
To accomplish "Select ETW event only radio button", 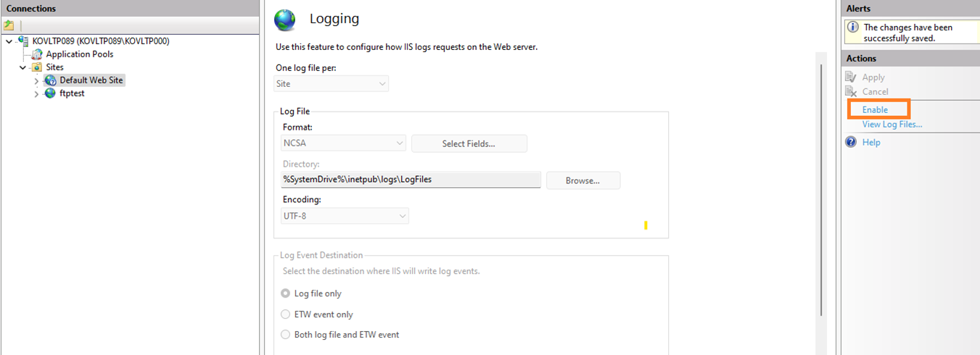I will [x=285, y=314].
